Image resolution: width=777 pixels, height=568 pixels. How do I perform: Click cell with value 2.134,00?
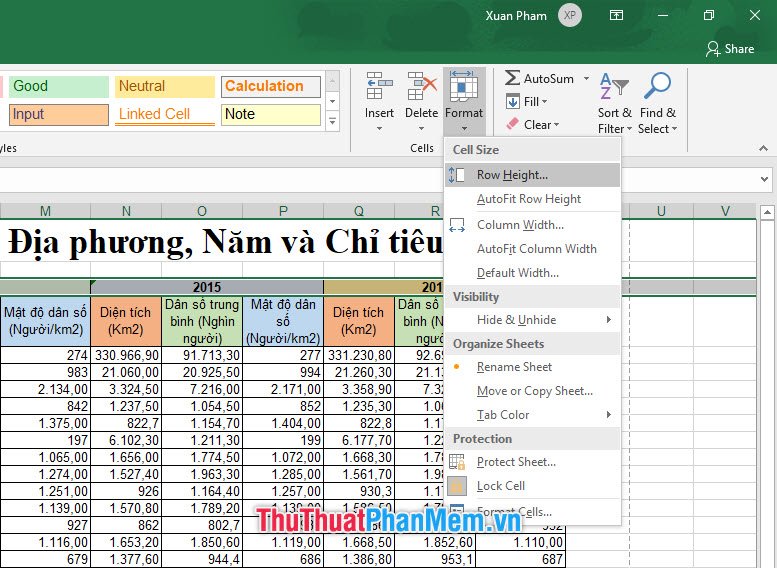[45, 389]
